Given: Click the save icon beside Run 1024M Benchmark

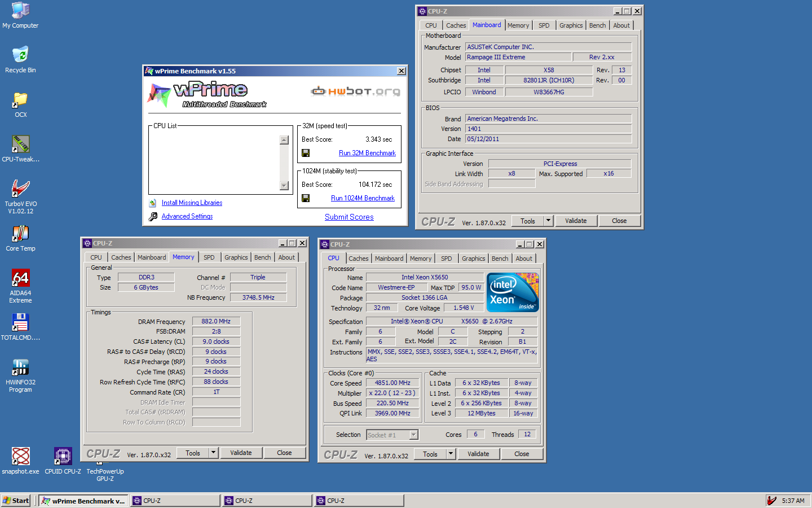Looking at the screenshot, I should (x=306, y=198).
